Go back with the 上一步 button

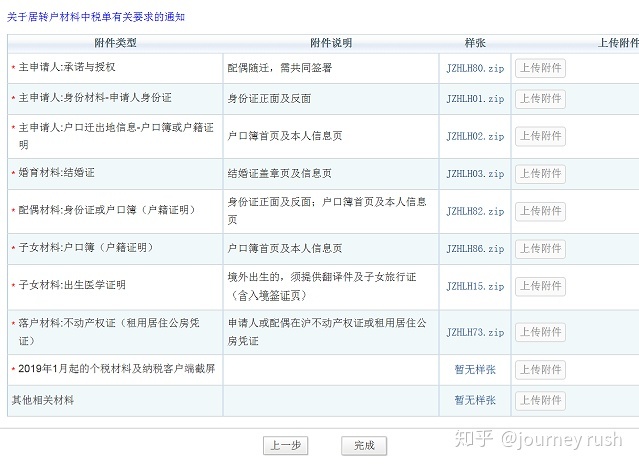tap(286, 445)
